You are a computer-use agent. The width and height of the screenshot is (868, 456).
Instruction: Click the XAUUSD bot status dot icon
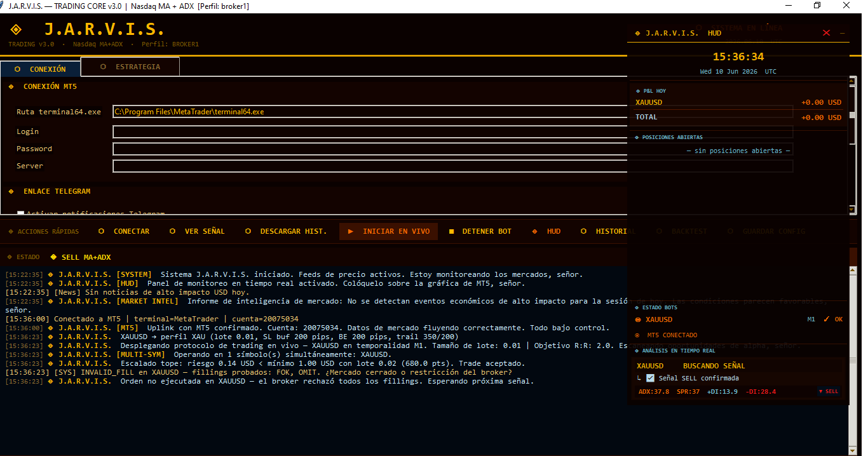pos(638,319)
